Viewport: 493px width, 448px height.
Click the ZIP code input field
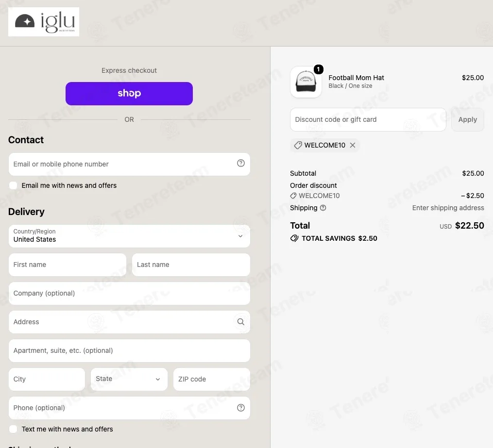pos(212,379)
